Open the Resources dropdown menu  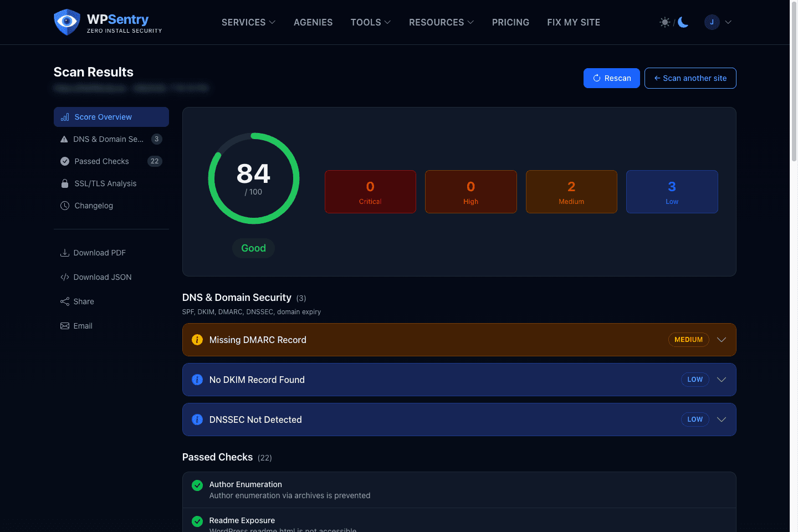click(442, 22)
